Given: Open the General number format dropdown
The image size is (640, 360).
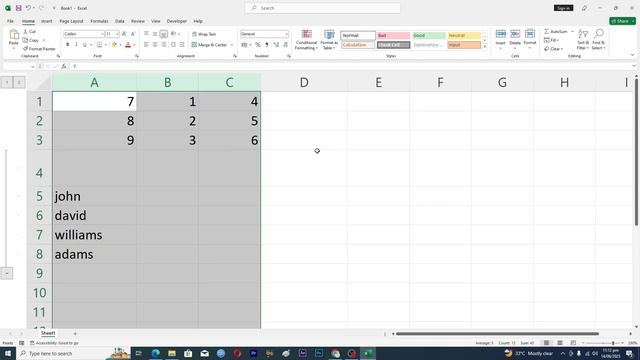Looking at the screenshot, I should (286, 34).
